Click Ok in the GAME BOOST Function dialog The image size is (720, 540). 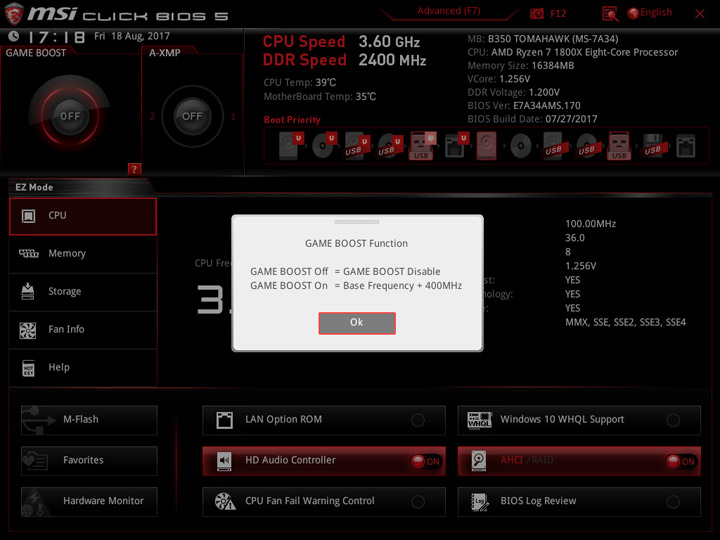[357, 323]
